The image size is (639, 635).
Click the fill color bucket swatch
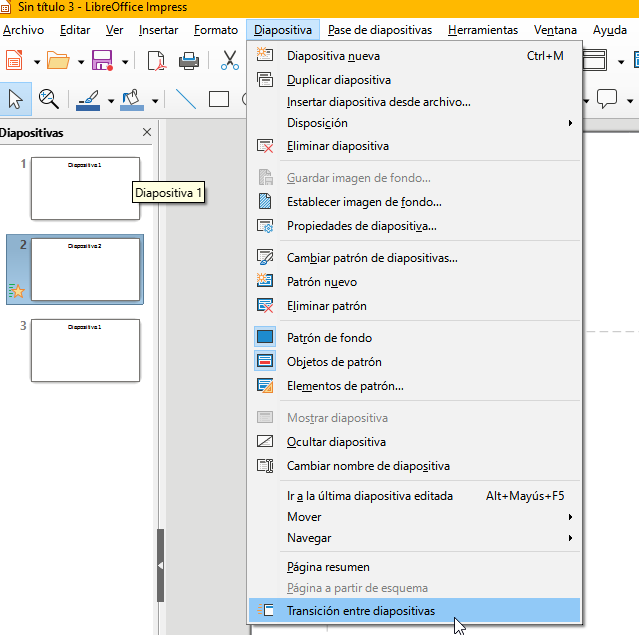coord(132,99)
